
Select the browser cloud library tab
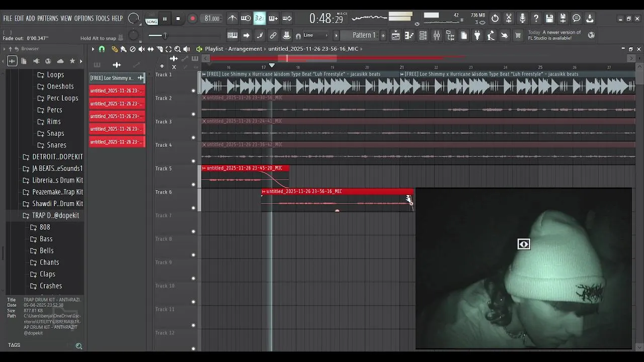pos(60,61)
